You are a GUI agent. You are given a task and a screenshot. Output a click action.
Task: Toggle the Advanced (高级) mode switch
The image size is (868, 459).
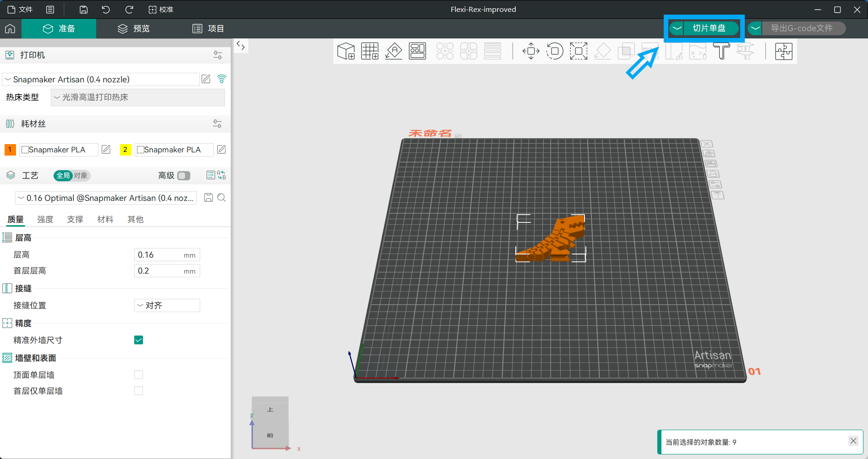[x=184, y=176]
